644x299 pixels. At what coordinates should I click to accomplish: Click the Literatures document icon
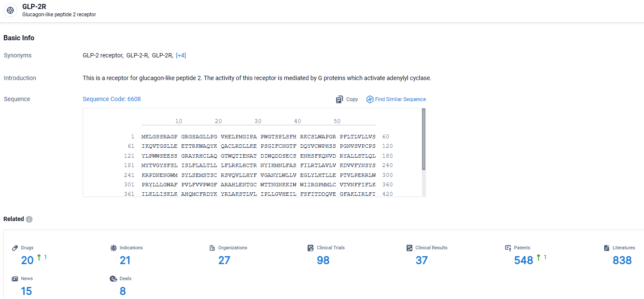(607, 248)
